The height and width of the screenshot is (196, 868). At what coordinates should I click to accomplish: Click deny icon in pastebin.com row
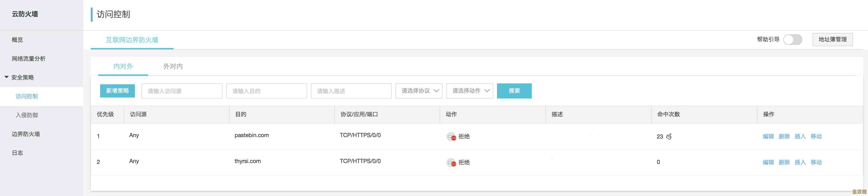pyautogui.click(x=451, y=136)
